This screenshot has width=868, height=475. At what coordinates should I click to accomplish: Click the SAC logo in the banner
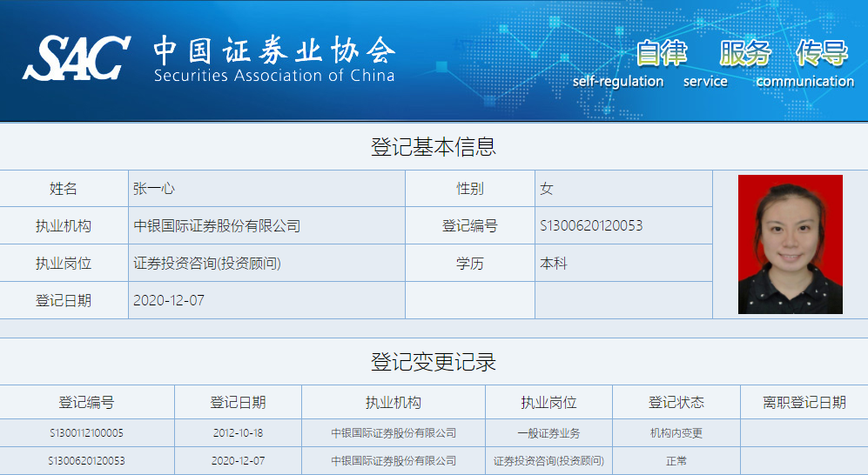point(77,58)
